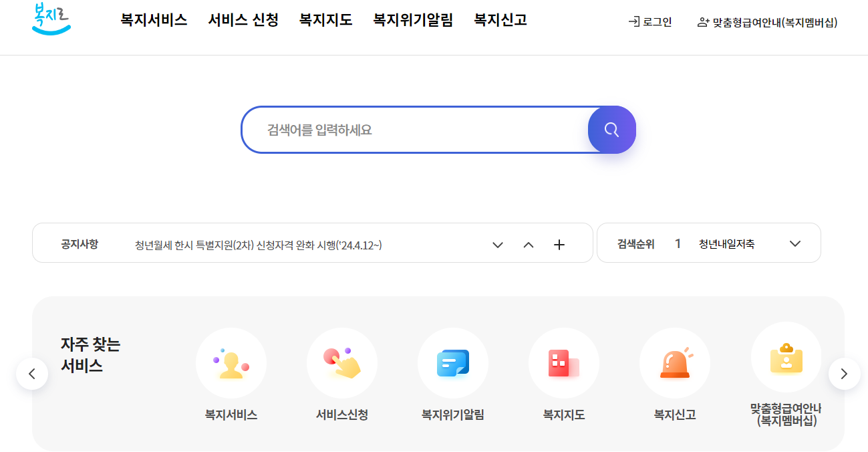Click the 복지지도 building icon
The width and height of the screenshot is (868, 452).
point(564,362)
